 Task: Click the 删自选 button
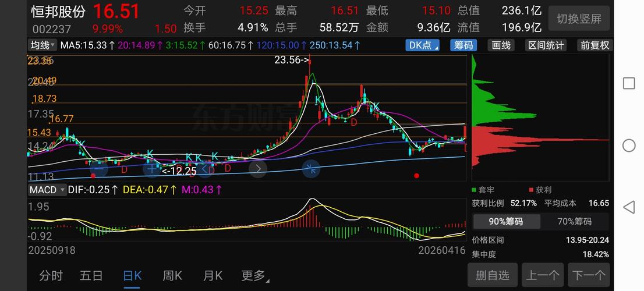tap(493, 275)
